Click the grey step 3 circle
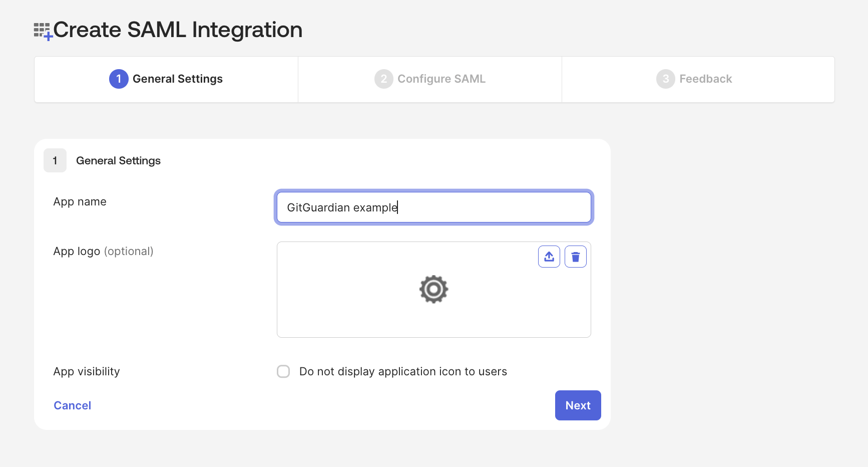Image resolution: width=868 pixels, height=467 pixels. coord(665,79)
